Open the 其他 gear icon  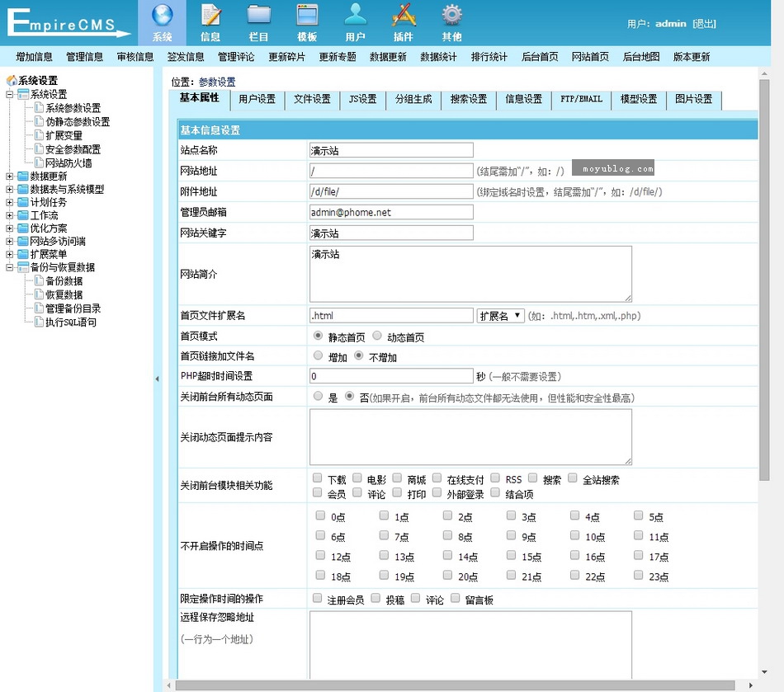pos(451,16)
